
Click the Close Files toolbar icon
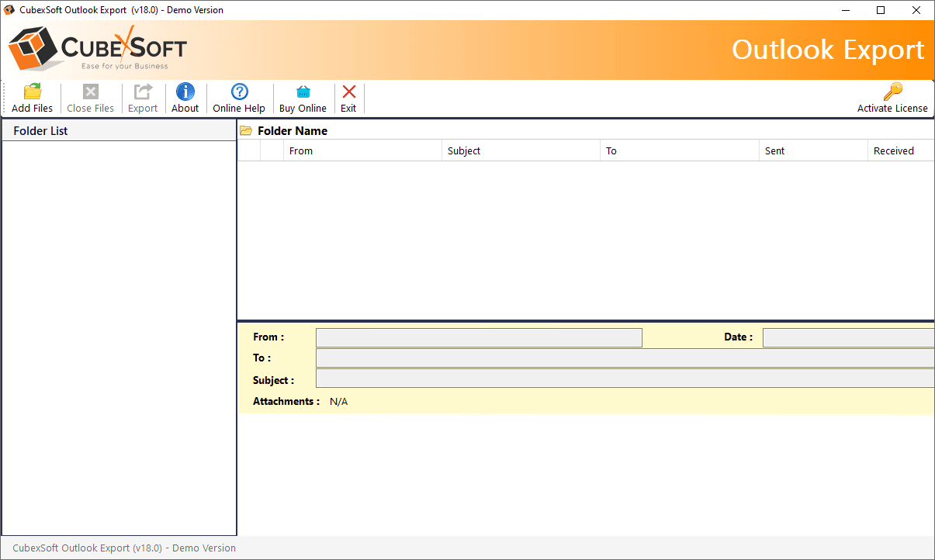click(91, 92)
